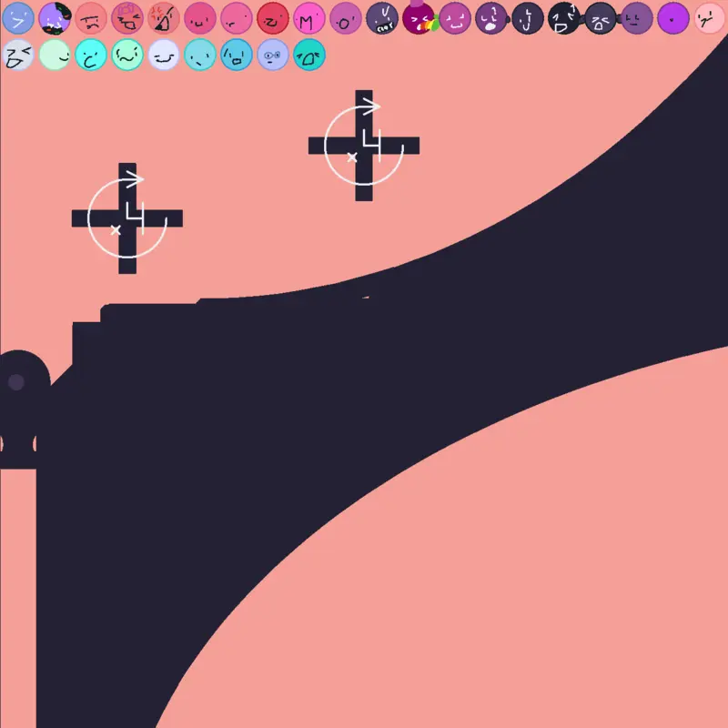The height and width of the screenshot is (728, 728).
Task: Pick the muted purple ball with flat mouth
Action: click(x=636, y=18)
